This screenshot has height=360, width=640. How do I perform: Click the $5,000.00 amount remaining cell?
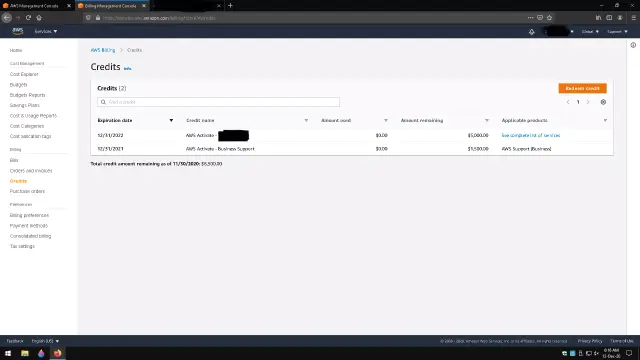(x=478, y=135)
